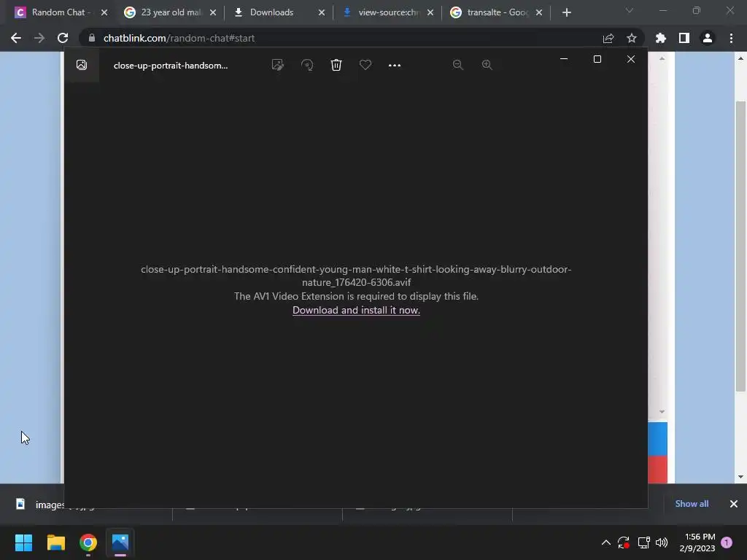Click the Download and install it now link

(356, 310)
